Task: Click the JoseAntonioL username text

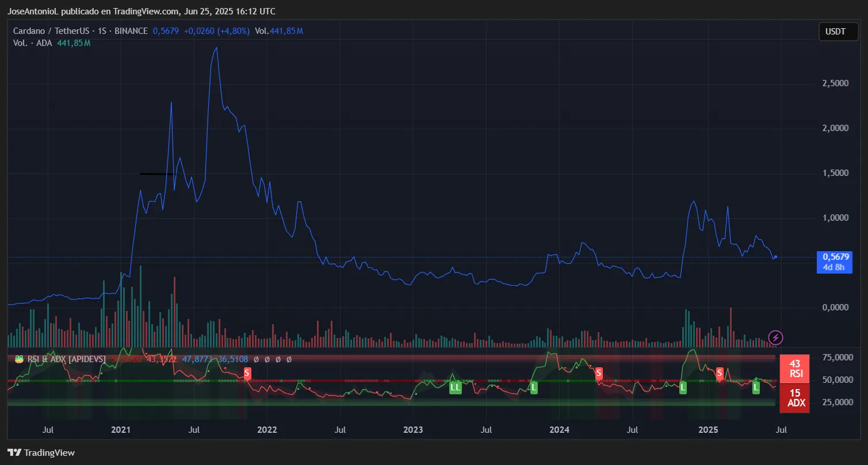Action: pos(32,11)
